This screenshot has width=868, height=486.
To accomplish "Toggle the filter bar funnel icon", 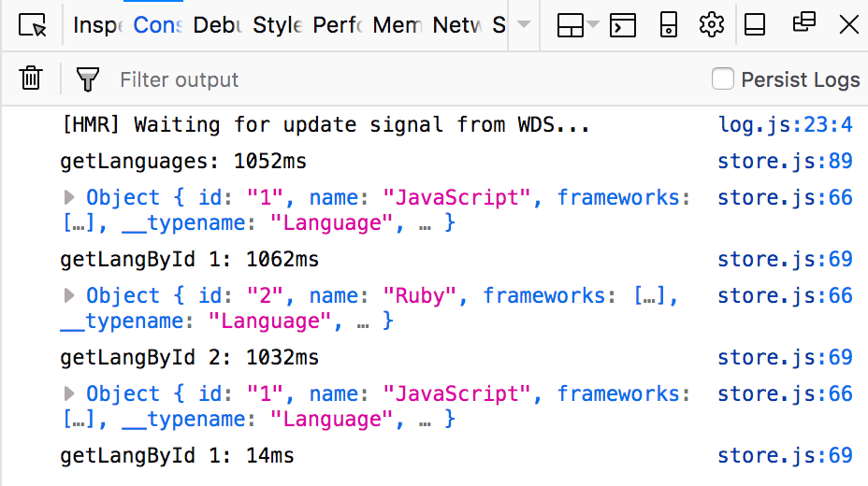I will tap(88, 79).
